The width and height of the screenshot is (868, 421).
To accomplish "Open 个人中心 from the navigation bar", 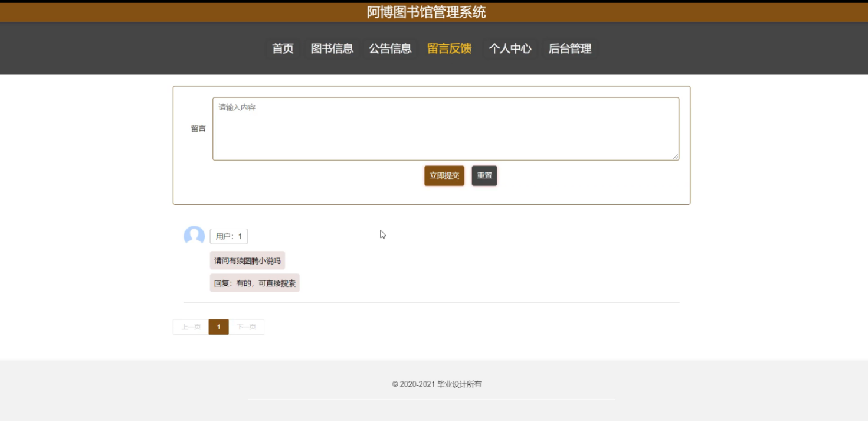I will tap(510, 48).
